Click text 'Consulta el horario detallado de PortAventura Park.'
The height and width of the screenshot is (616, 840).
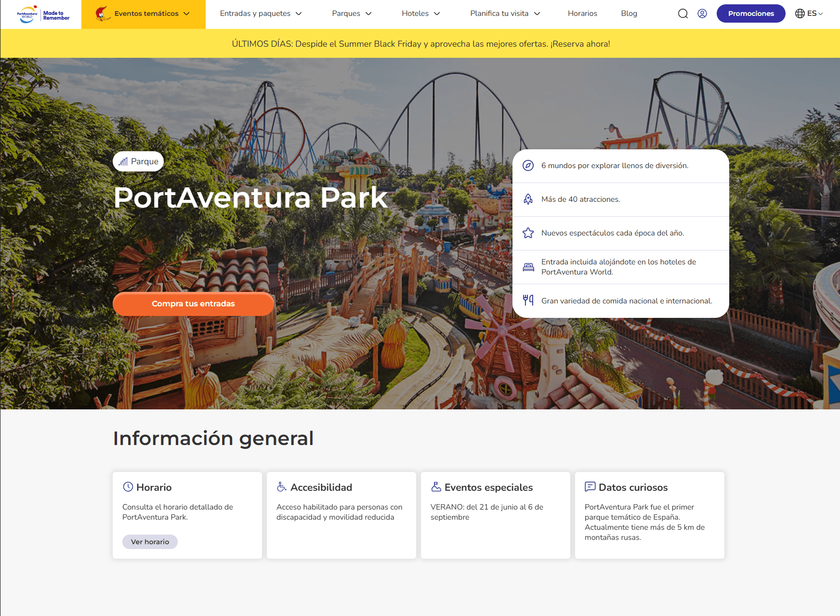point(178,512)
